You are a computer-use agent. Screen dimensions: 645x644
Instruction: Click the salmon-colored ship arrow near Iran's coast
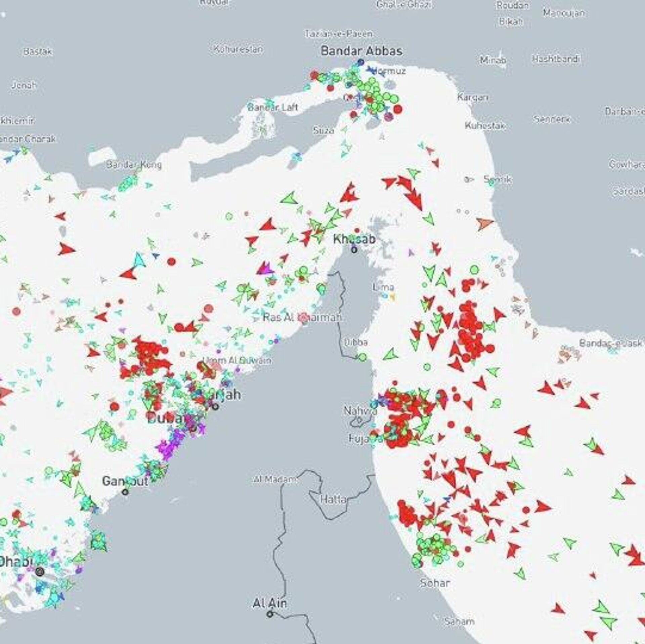pos(484,224)
